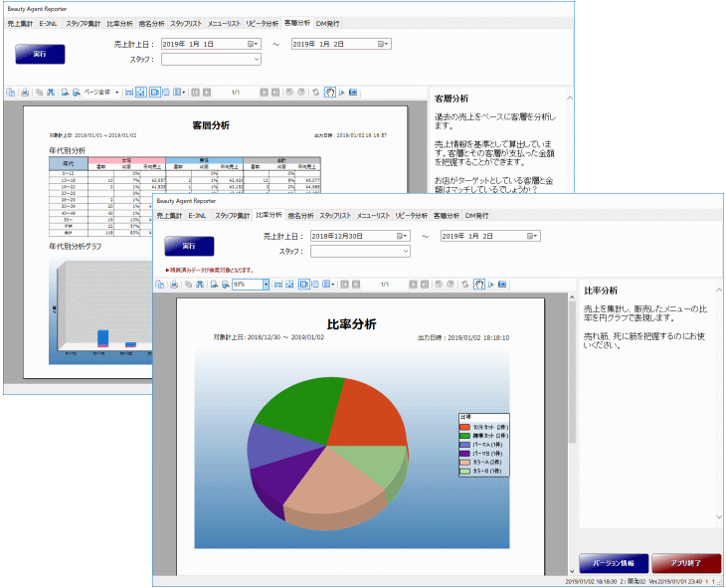The width and height of the screenshot is (726, 588).
Task: Click the copy icon in back window toolbar
Action: [11, 93]
